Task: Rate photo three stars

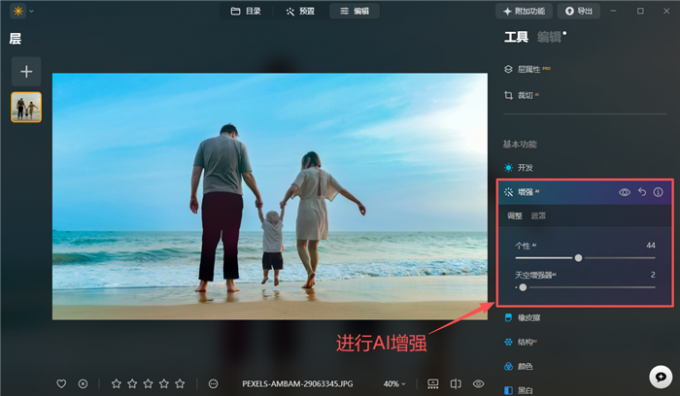Action: 148,383
